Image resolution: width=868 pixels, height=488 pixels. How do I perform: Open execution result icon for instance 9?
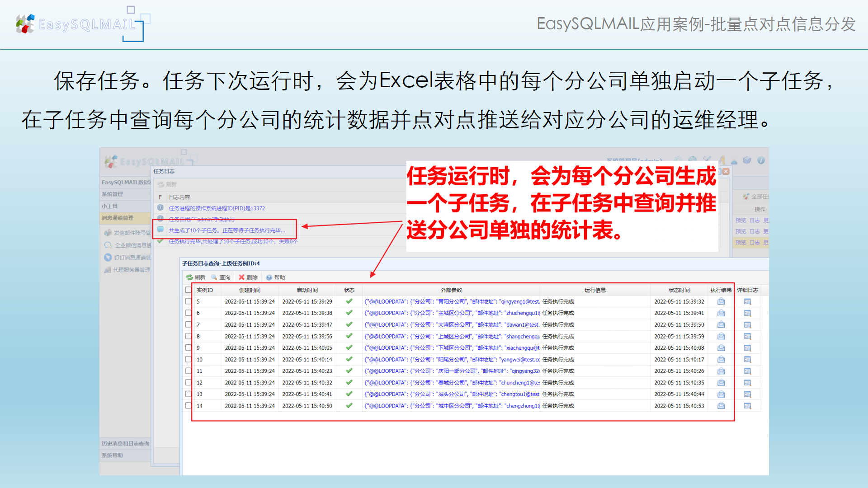[x=721, y=348]
